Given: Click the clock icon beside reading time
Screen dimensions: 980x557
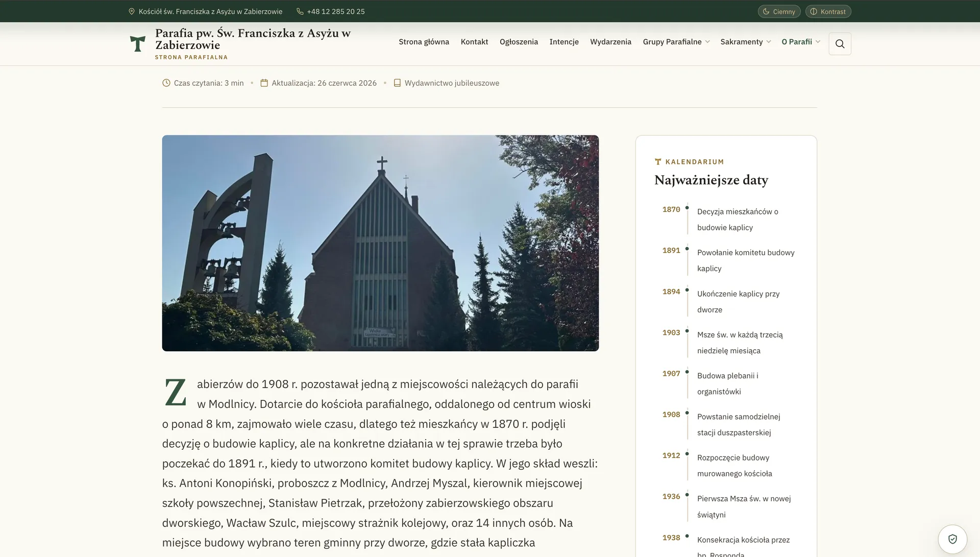Looking at the screenshot, I should [166, 83].
